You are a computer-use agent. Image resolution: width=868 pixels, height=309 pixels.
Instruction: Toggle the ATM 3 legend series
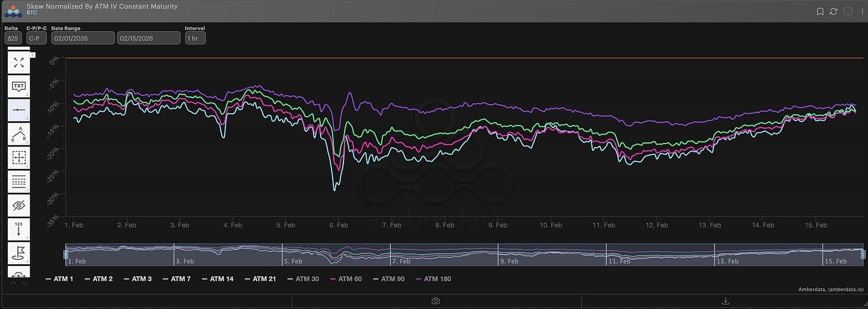coord(138,279)
